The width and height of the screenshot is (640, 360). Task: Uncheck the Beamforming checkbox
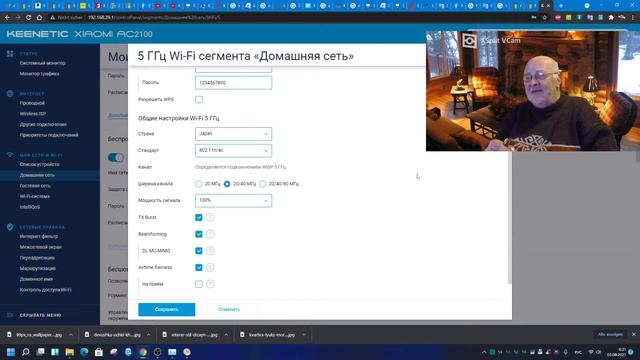pyautogui.click(x=199, y=234)
